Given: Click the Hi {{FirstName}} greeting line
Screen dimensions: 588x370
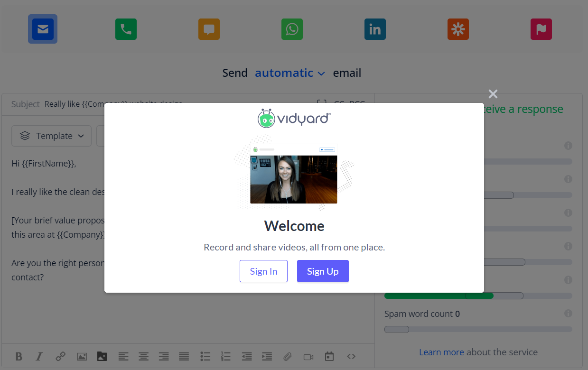Looking at the screenshot, I should tap(44, 164).
